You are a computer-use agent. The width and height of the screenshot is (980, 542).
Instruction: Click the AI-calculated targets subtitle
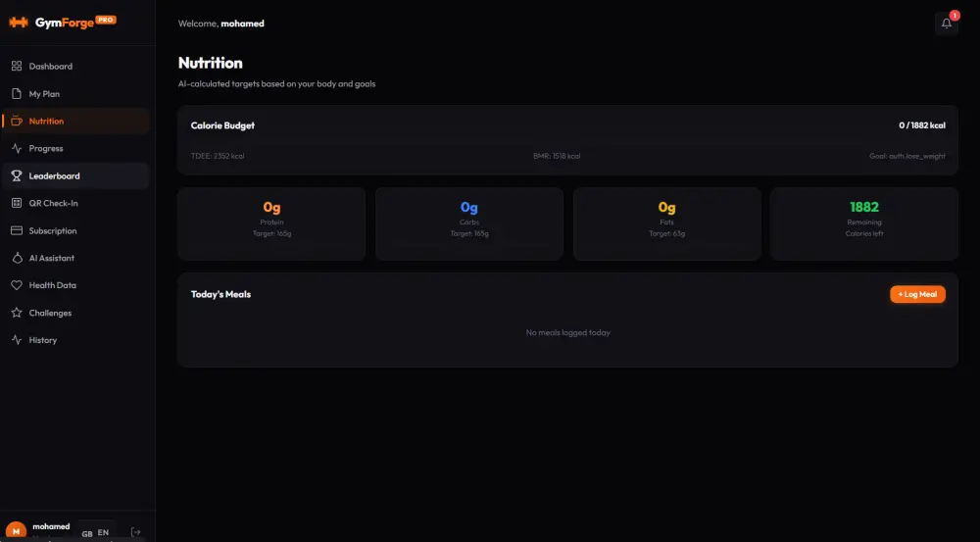277,83
